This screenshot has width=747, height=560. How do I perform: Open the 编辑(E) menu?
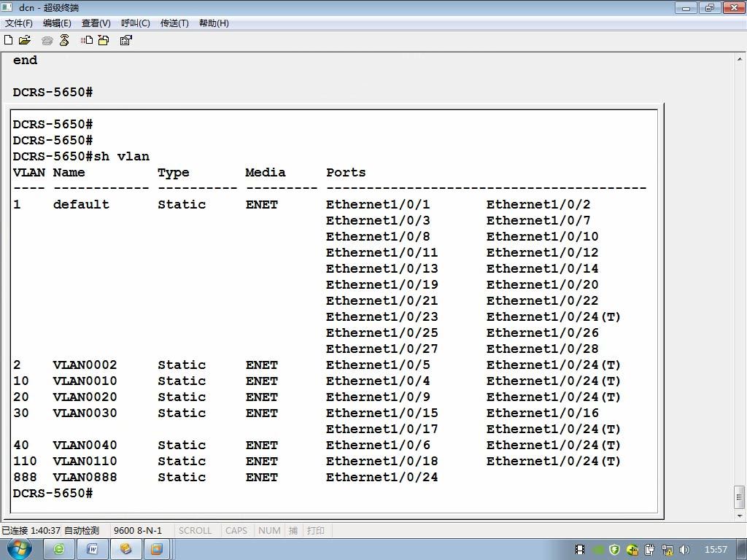(x=57, y=23)
